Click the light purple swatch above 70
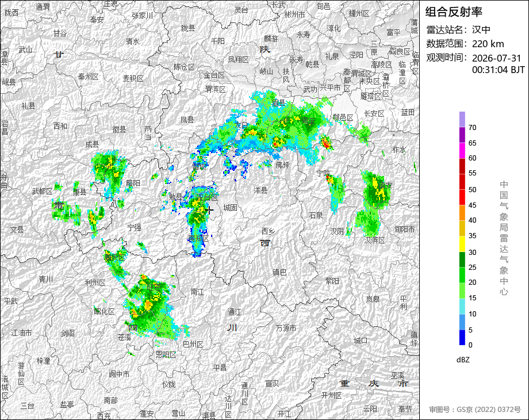 (462, 120)
